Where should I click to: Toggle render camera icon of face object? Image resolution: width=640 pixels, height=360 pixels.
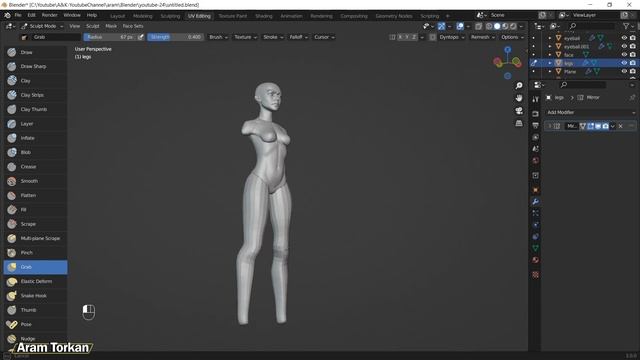pyautogui.click(x=633, y=54)
